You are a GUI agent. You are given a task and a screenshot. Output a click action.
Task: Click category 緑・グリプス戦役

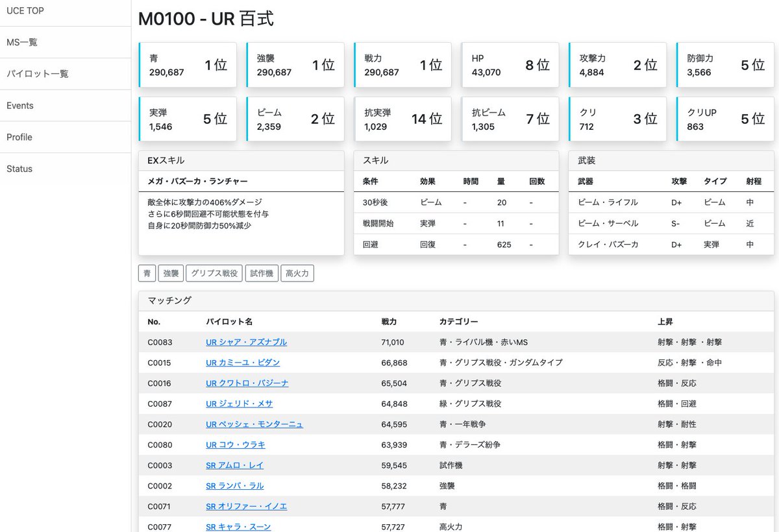click(x=471, y=404)
